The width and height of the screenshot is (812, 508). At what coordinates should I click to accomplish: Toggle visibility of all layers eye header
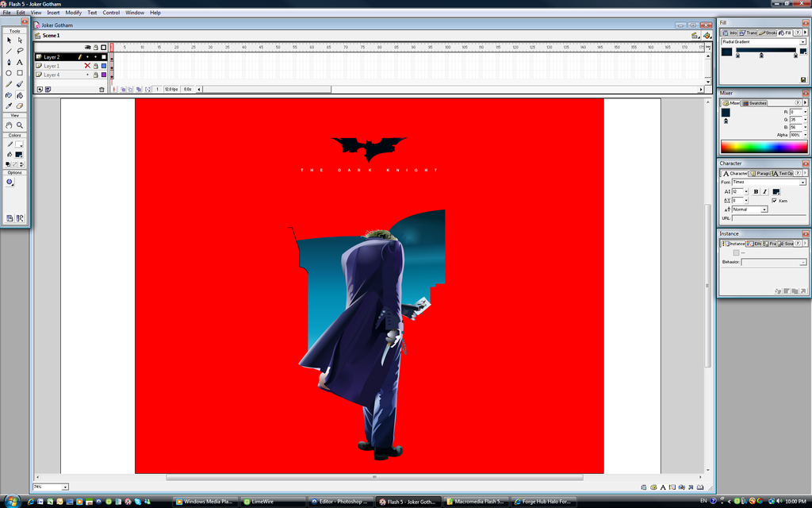[87, 47]
